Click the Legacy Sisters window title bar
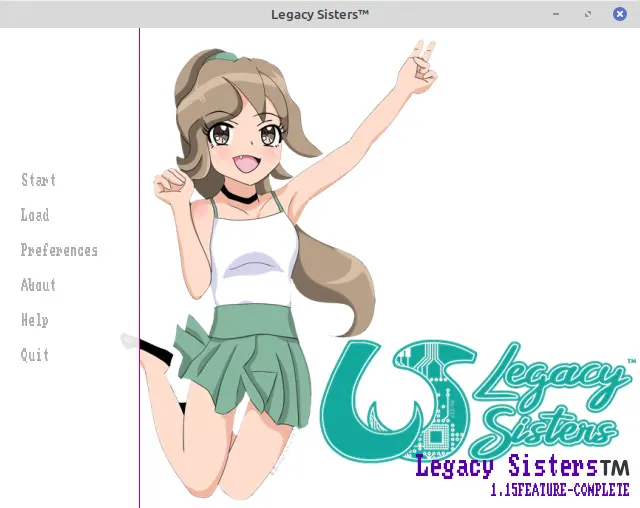The image size is (640, 508). coord(320,14)
